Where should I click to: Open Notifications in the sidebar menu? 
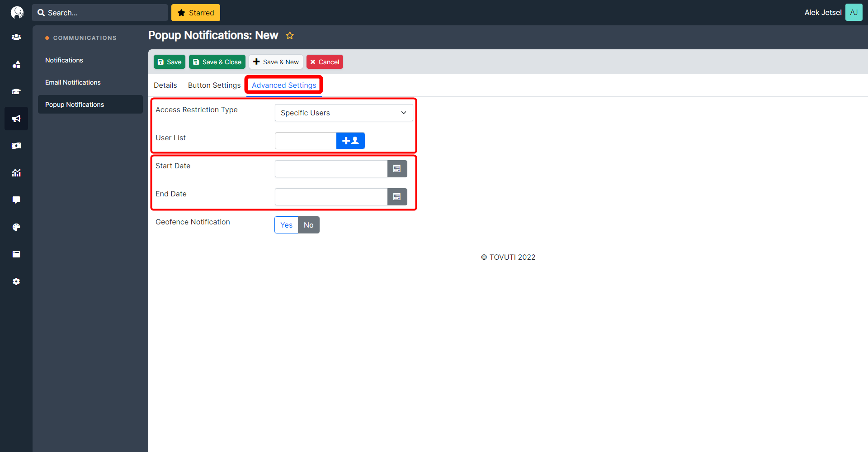coord(64,60)
